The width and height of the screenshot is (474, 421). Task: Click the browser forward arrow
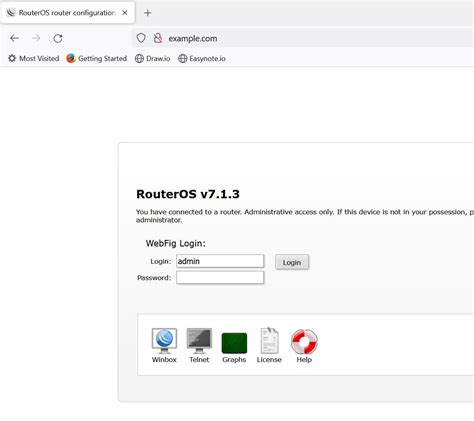coord(36,38)
